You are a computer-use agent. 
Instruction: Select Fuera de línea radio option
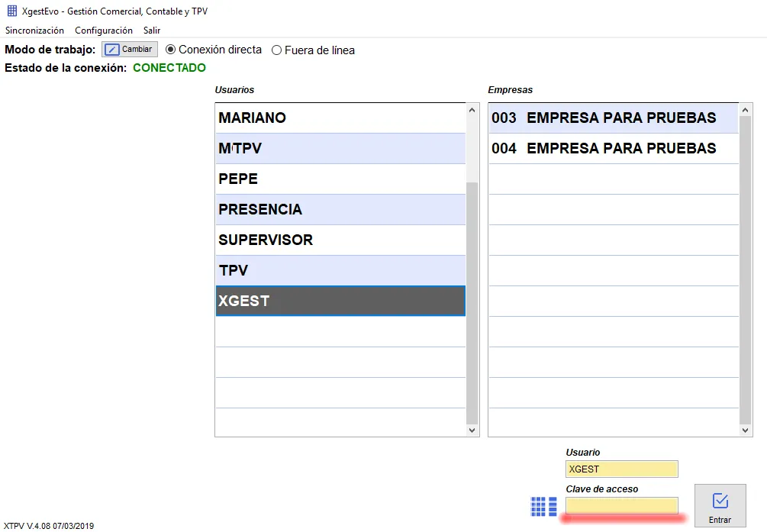tap(277, 50)
